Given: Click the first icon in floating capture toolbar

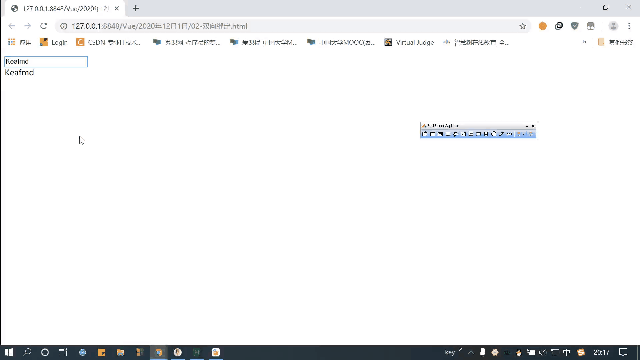Looking at the screenshot, I should 425,134.
